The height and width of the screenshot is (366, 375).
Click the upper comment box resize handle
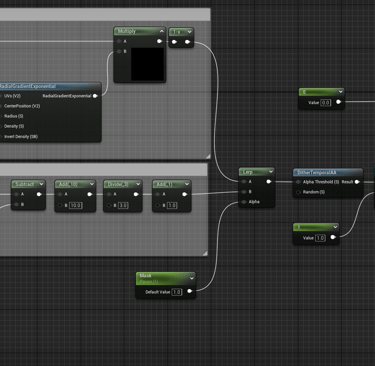[208, 156]
